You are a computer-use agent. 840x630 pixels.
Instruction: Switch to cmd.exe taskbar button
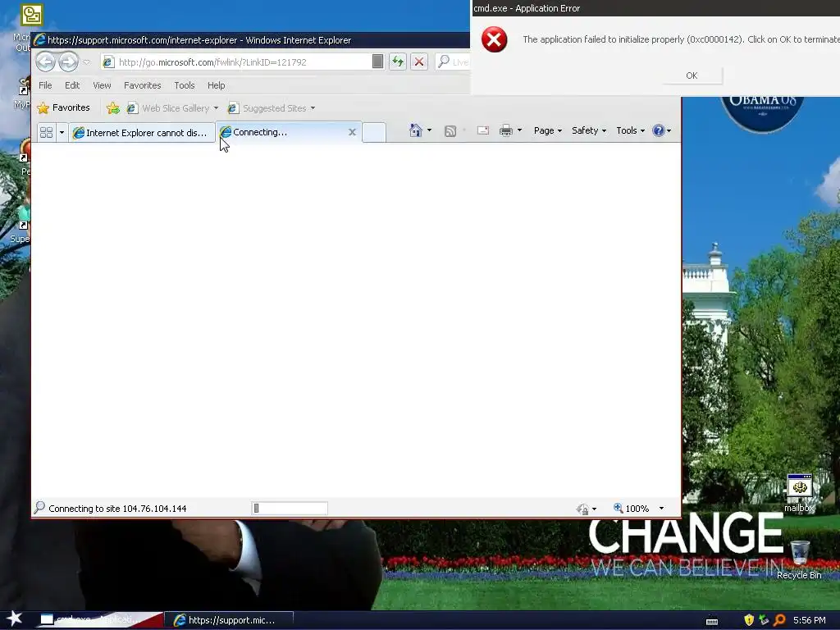pos(101,620)
